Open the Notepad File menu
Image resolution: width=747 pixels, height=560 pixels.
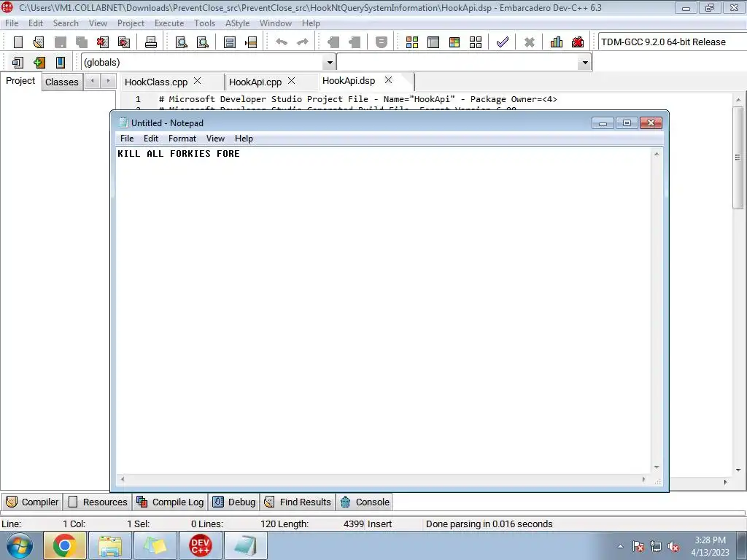[127, 139]
